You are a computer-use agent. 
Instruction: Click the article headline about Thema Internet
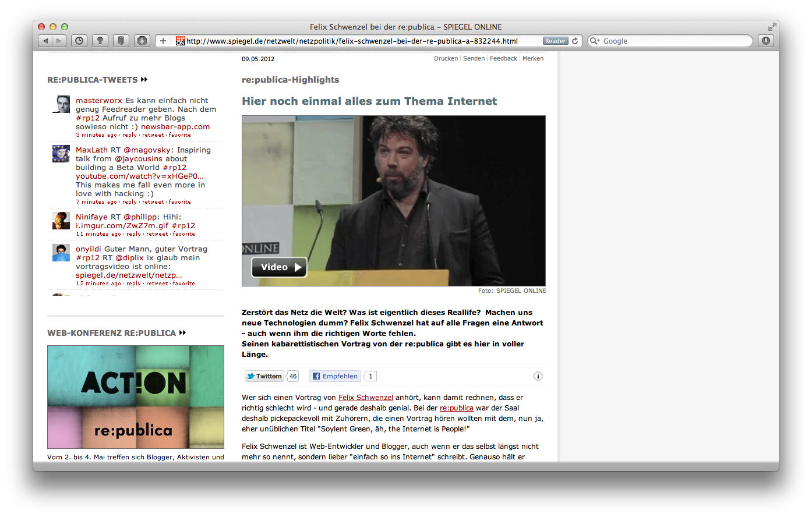369,101
